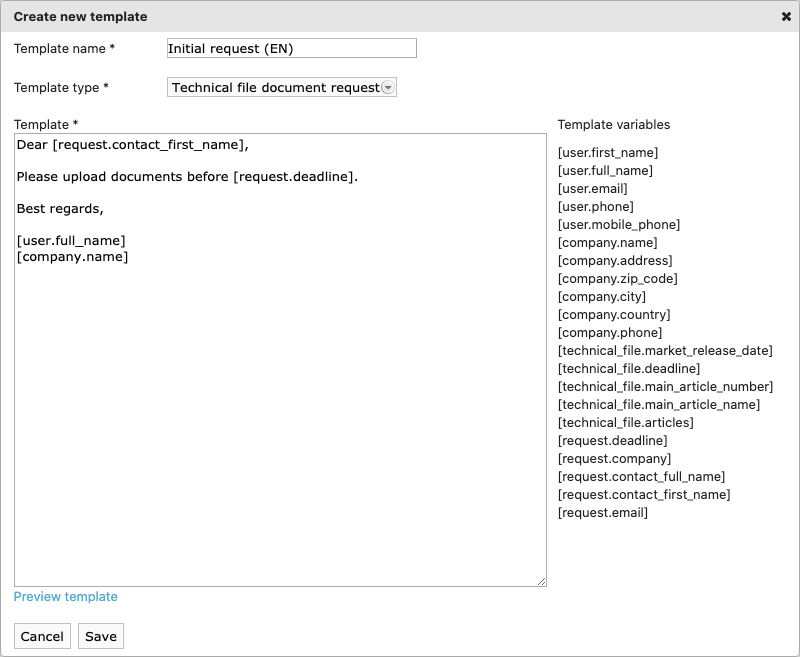Close the Create new template dialog
This screenshot has height=657, width=800.
coord(786,17)
